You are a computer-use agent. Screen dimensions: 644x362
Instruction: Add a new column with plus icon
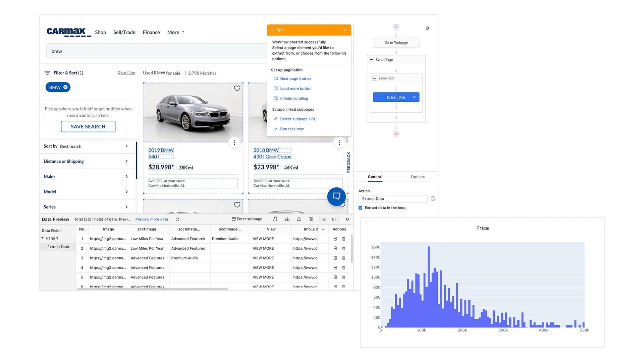pyautogui.click(x=323, y=229)
